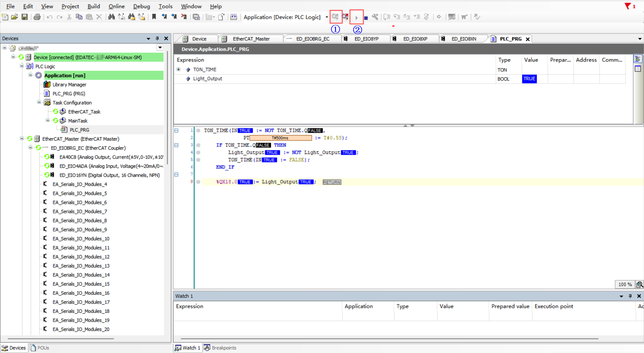
Task: Toggle breakpoint dot on line 8
Action: (x=198, y=182)
